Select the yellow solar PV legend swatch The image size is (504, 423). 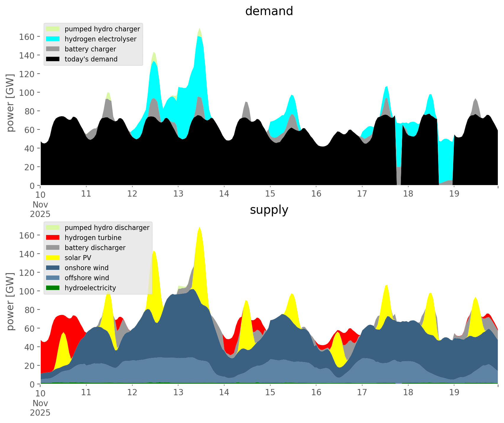[x=53, y=258]
